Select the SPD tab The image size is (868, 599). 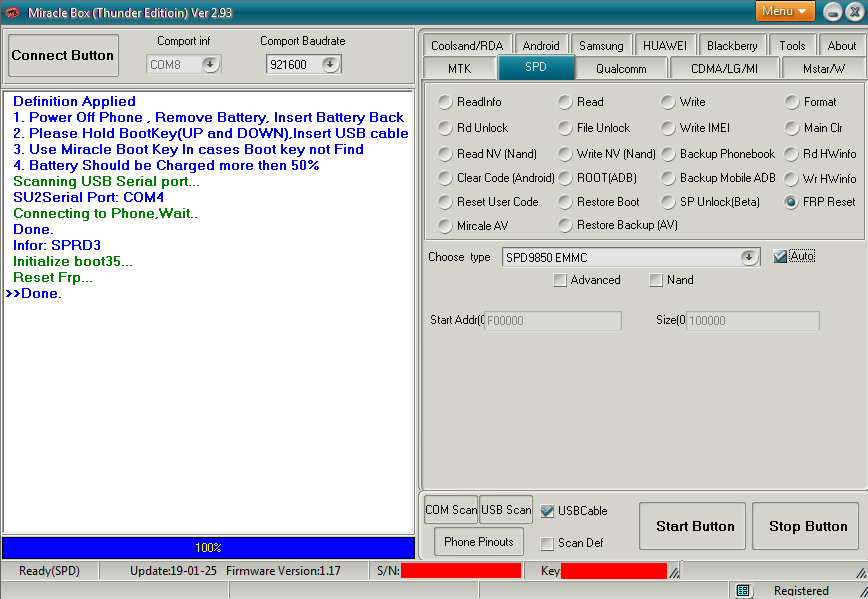[x=536, y=67]
